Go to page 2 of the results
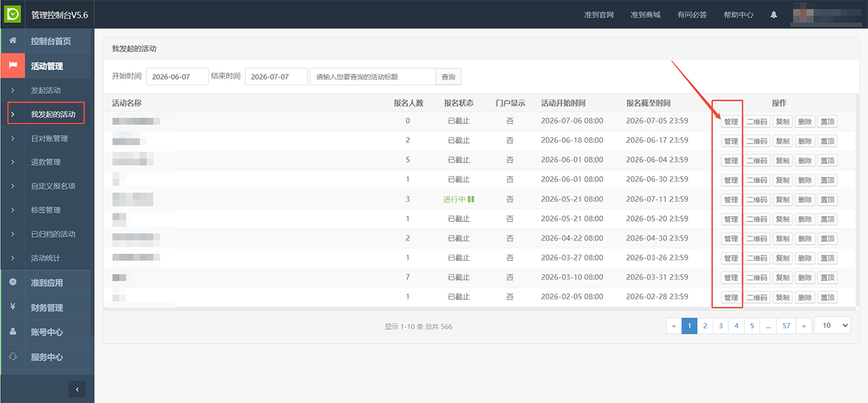Screen dimensions: 868x403 pyautogui.click(x=705, y=326)
